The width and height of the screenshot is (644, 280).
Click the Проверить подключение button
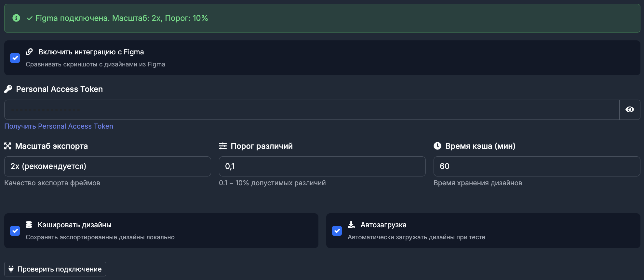tap(55, 269)
